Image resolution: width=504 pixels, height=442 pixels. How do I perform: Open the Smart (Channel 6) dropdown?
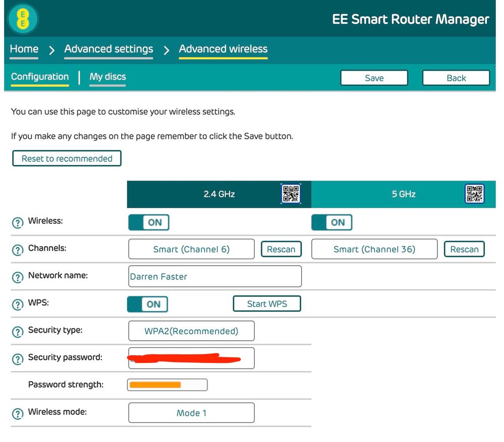point(191,249)
